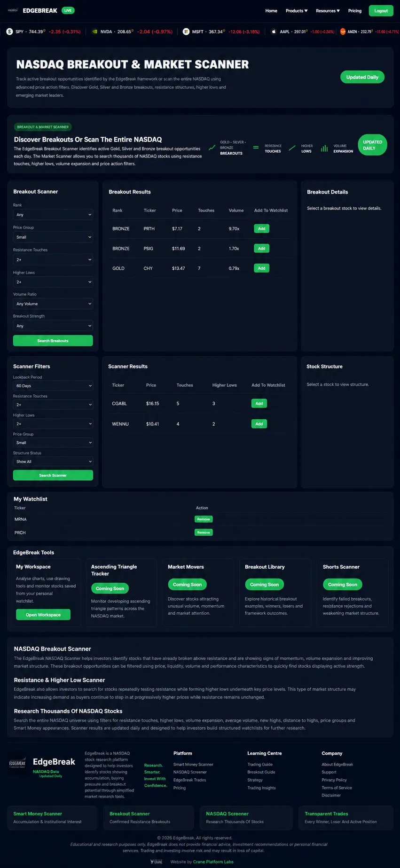Open the Breakout Guide footer link
The width and height of the screenshot is (400, 868).
(x=261, y=772)
